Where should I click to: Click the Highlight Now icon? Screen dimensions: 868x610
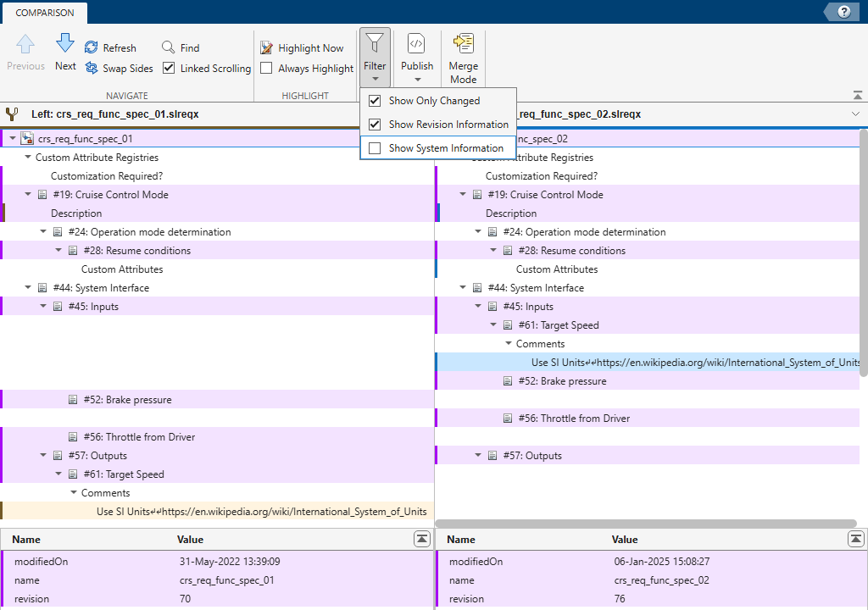[x=266, y=48]
